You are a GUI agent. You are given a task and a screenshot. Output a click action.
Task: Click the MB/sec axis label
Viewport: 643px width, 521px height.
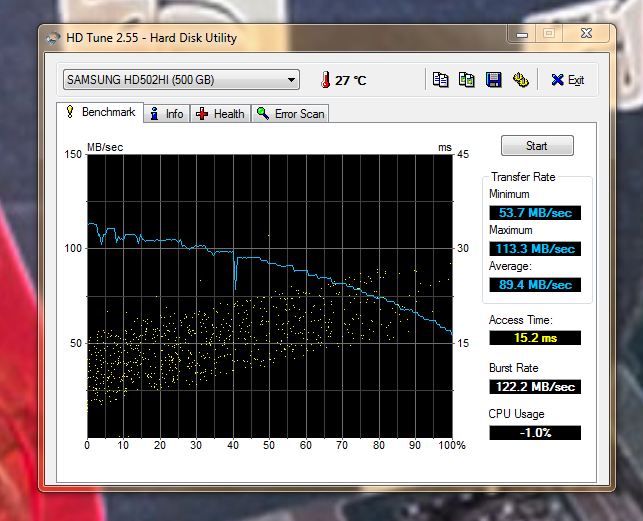tap(105, 147)
